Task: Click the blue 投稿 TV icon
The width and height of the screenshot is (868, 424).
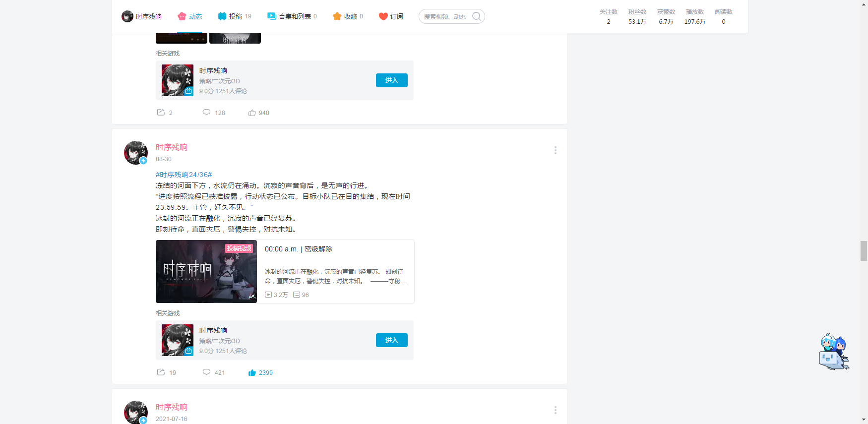Action: tap(222, 16)
